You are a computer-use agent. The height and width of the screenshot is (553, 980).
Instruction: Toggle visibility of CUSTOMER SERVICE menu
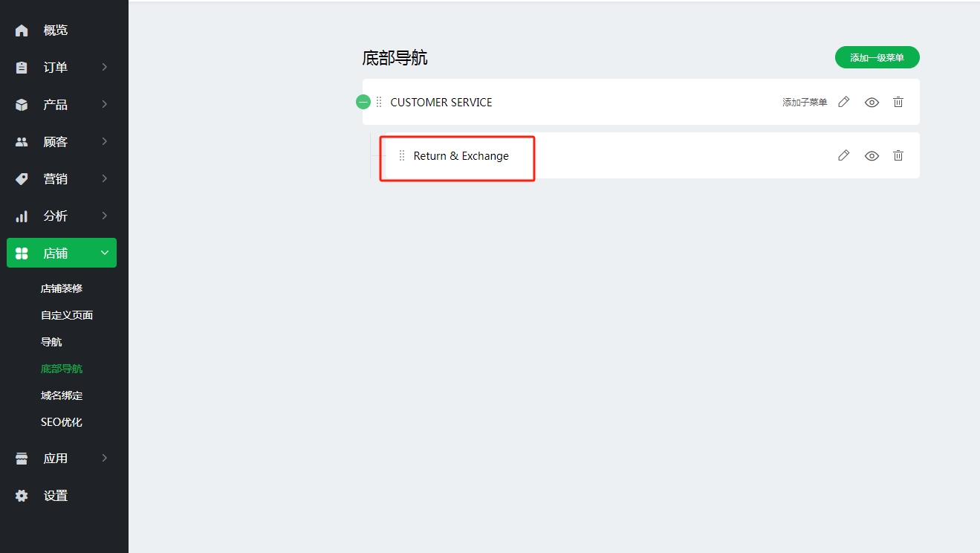click(x=872, y=102)
